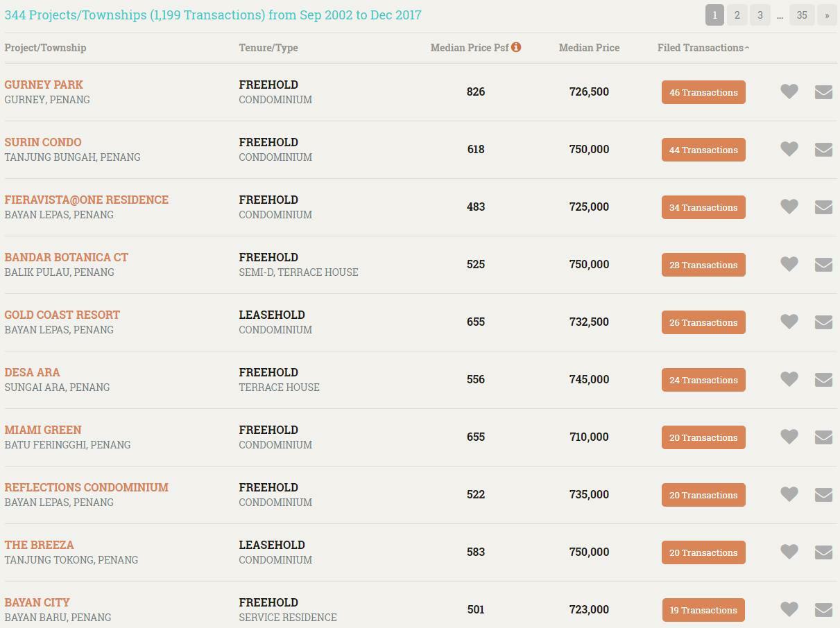The height and width of the screenshot is (628, 840).
Task: Open Surin Condo project link
Action: click(43, 142)
